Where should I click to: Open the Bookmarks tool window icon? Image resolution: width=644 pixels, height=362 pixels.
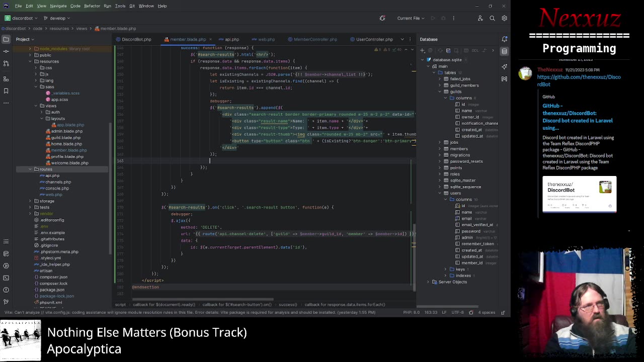[x=6, y=91]
